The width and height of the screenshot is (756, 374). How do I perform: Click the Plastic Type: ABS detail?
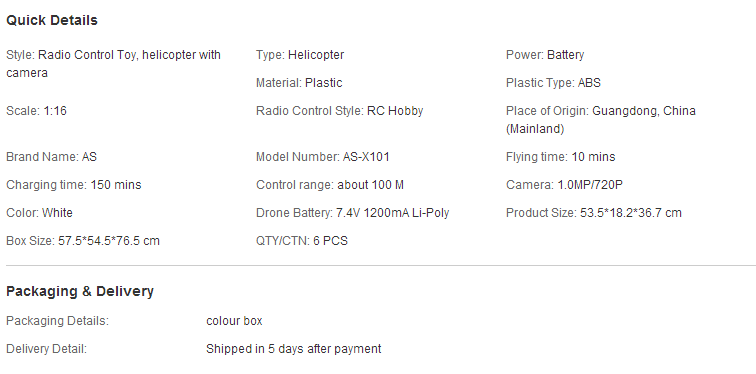pos(553,83)
